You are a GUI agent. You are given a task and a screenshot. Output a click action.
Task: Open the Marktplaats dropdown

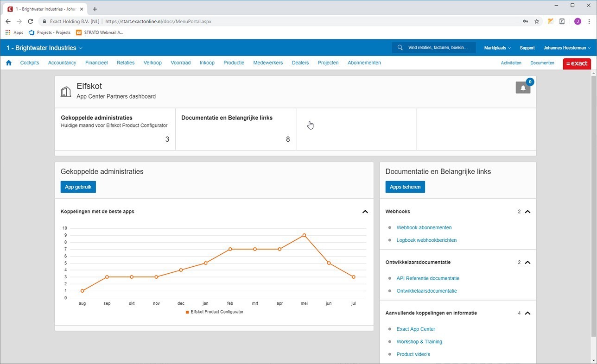497,48
